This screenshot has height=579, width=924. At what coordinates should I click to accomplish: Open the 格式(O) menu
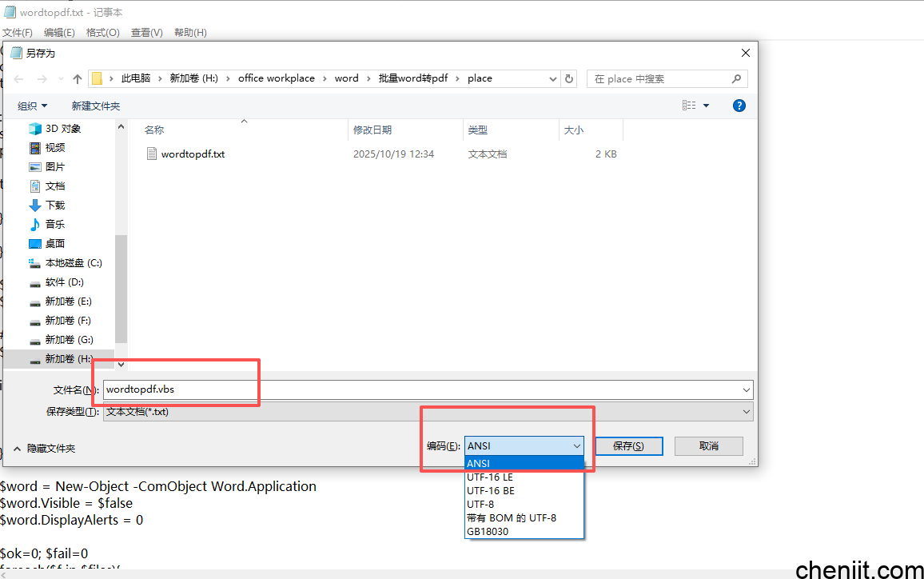[x=102, y=33]
